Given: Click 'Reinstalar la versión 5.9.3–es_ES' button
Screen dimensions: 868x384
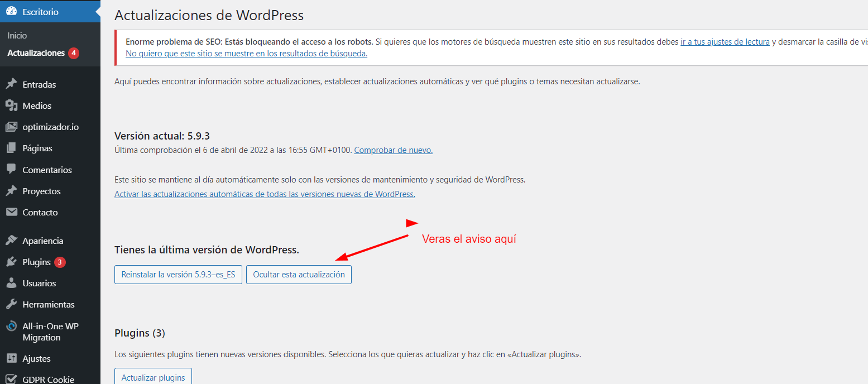Looking at the screenshot, I should coord(178,275).
